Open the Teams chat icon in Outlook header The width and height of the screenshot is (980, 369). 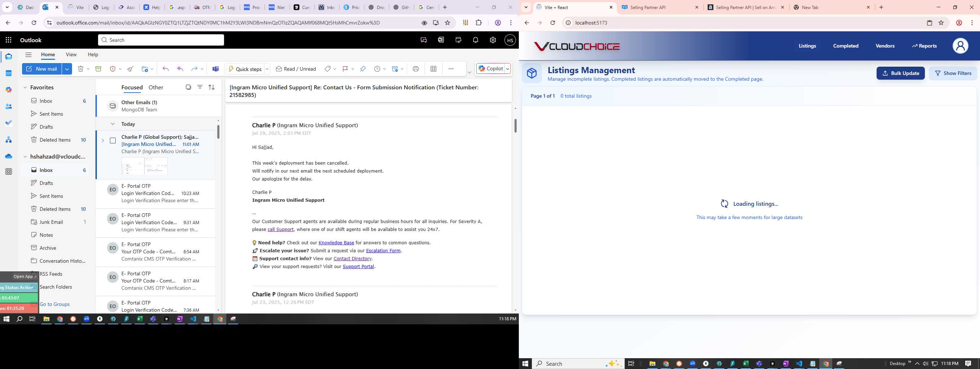(423, 40)
